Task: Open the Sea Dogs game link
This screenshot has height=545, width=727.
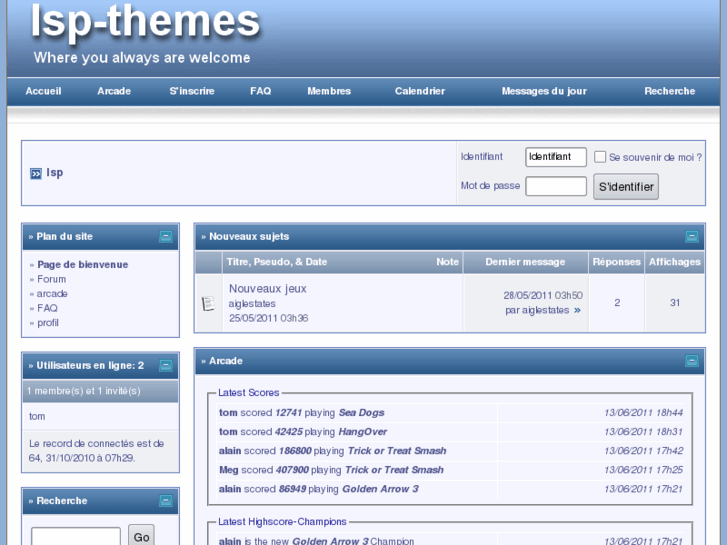Action: pyautogui.click(x=362, y=413)
